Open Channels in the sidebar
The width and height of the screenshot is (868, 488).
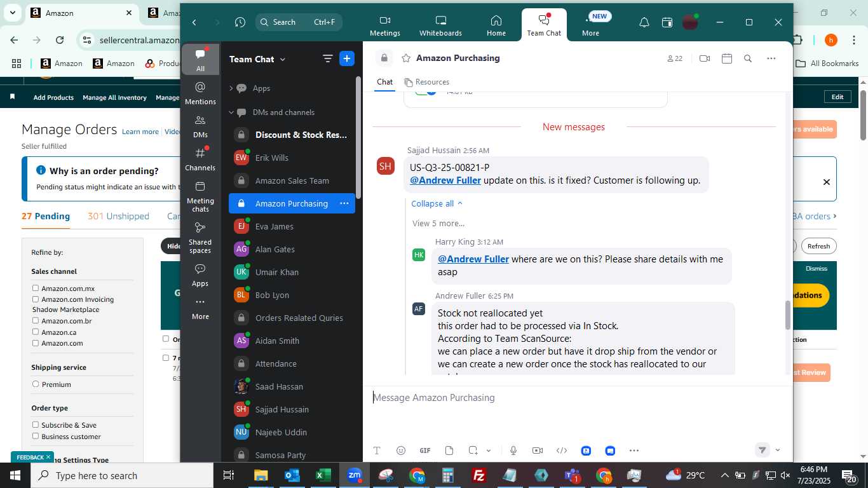click(200, 159)
